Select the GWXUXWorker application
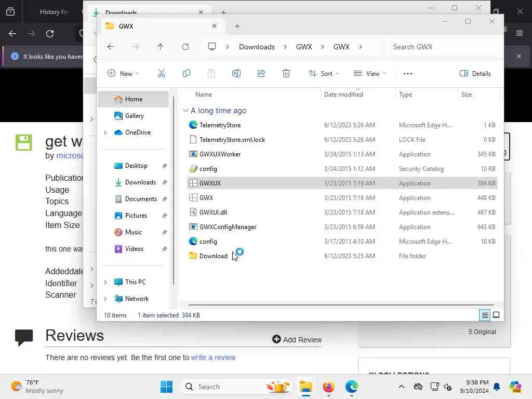 (342, 154)
